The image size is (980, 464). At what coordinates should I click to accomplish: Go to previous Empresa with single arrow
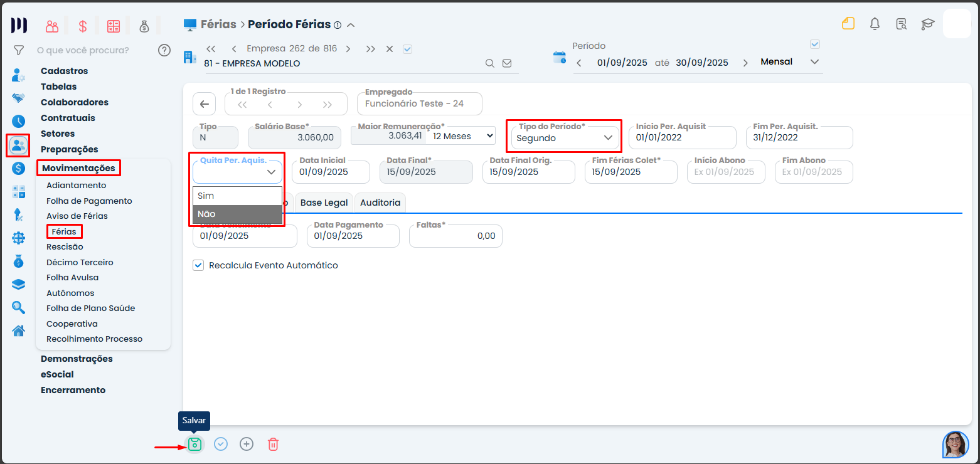tap(234, 49)
